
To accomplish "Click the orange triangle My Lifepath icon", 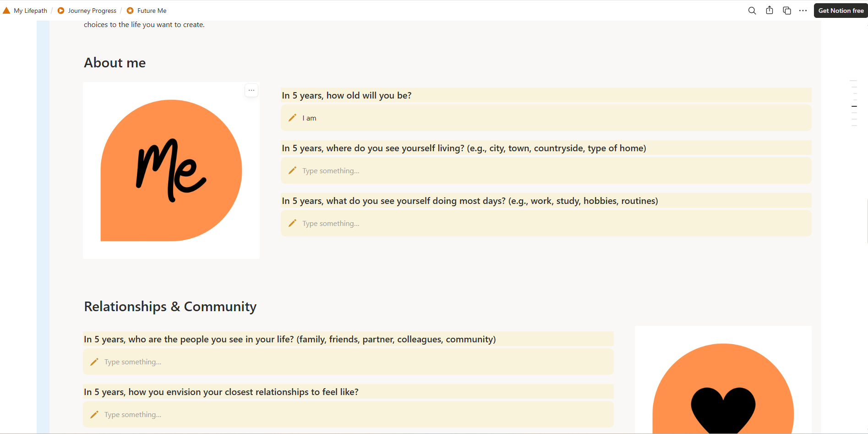I will [6, 11].
